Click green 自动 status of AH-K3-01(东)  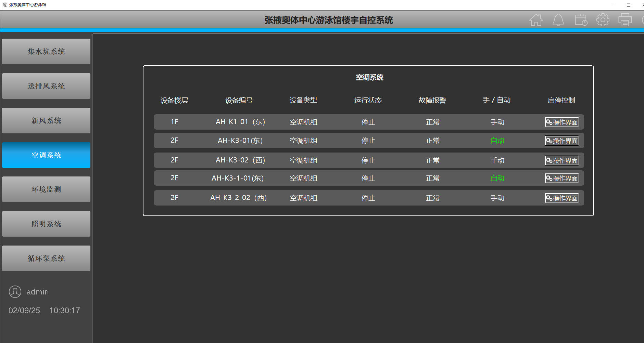497,141
